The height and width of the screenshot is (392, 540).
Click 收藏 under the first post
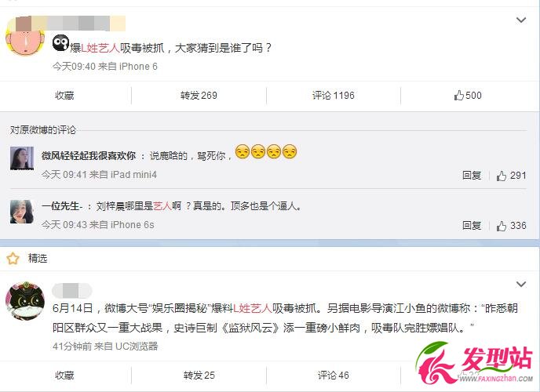coord(64,95)
